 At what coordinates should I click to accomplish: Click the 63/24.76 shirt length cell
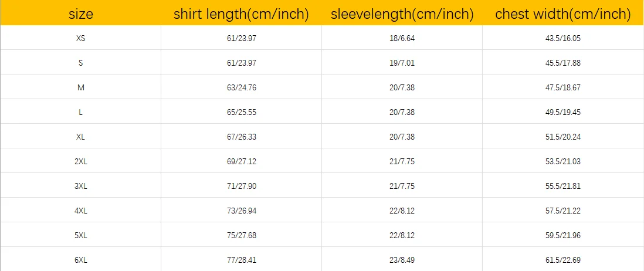(241, 87)
